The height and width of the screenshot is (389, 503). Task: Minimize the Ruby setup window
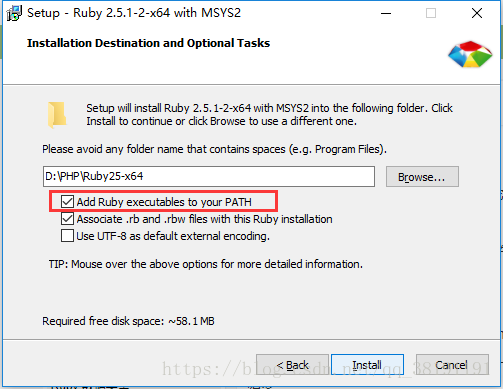coord(386,13)
